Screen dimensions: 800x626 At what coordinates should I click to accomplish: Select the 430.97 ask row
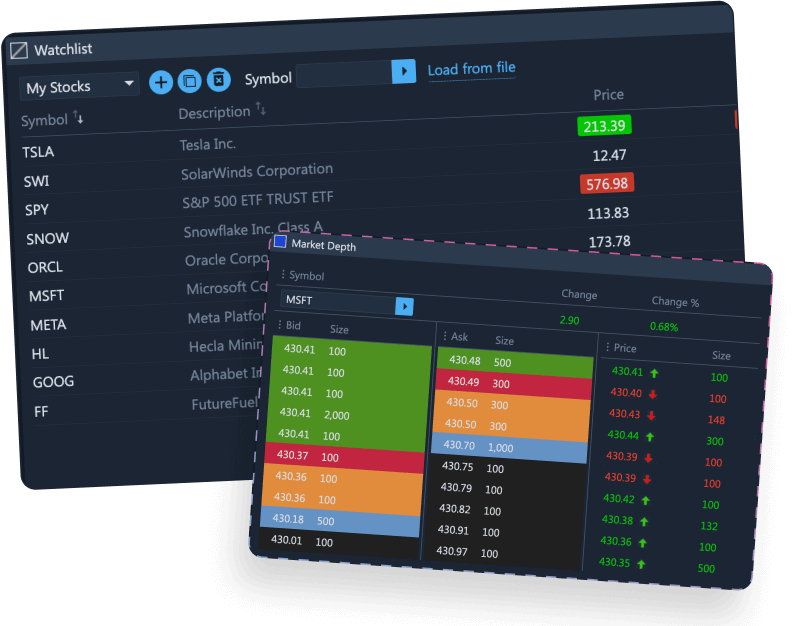(x=502, y=554)
